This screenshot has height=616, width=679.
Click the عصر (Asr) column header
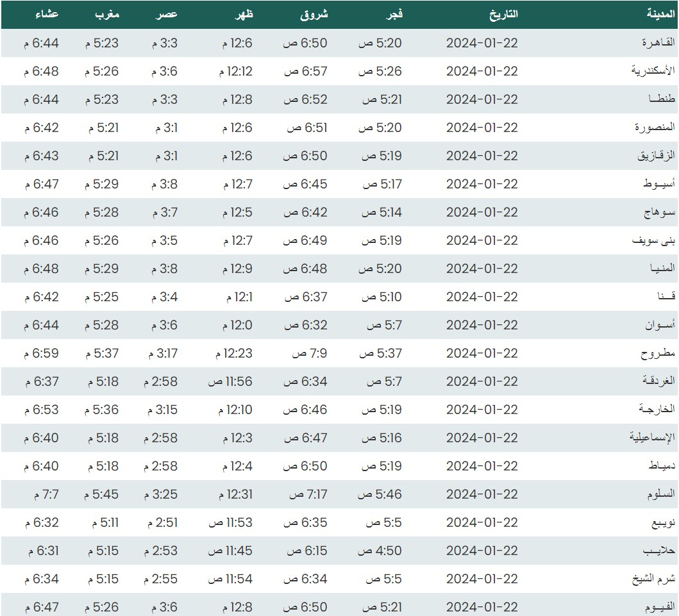(169, 14)
